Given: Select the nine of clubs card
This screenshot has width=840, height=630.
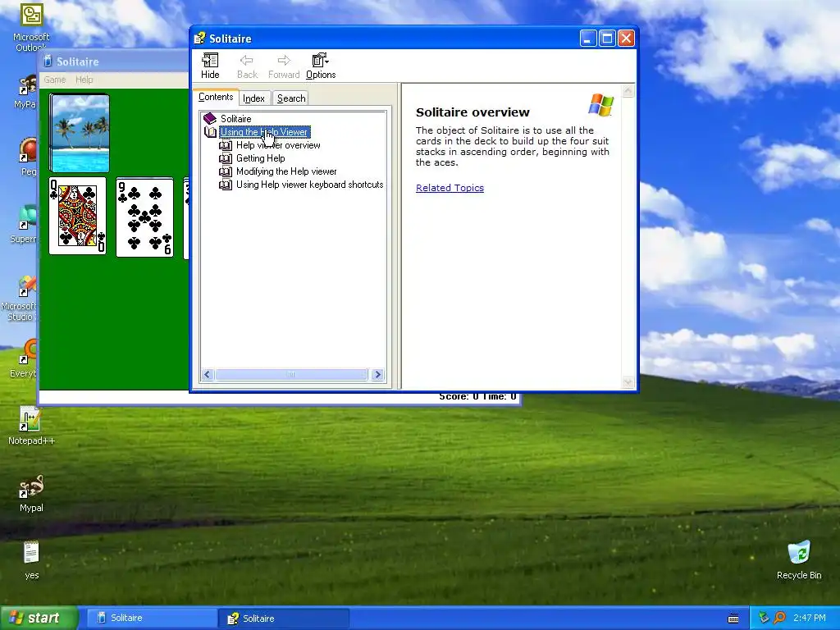Looking at the screenshot, I should (x=144, y=217).
